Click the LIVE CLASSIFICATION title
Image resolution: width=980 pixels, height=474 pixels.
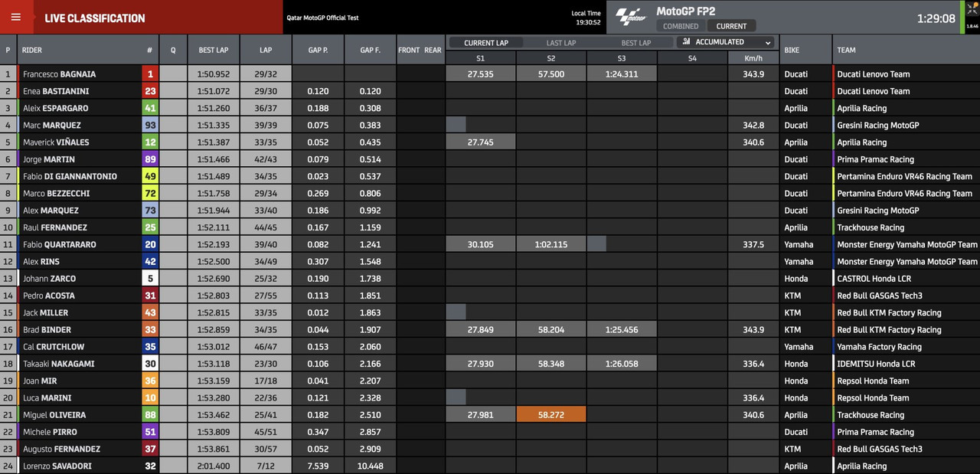95,18
